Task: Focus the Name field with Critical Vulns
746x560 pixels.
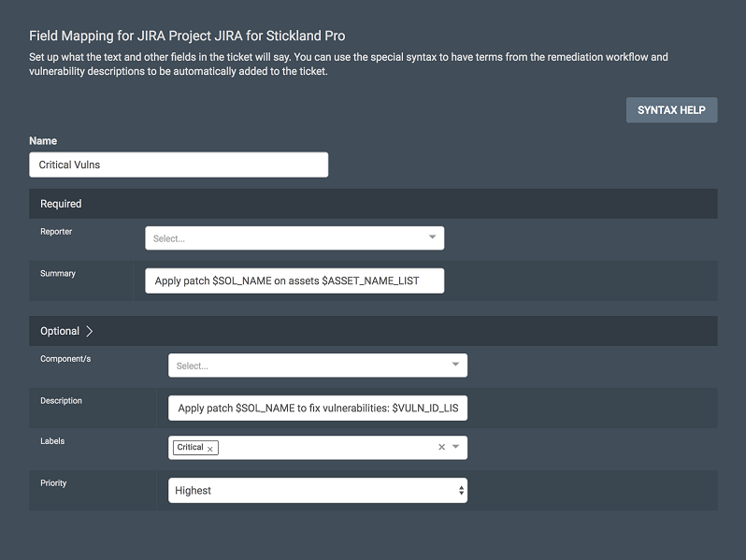Action: point(178,165)
